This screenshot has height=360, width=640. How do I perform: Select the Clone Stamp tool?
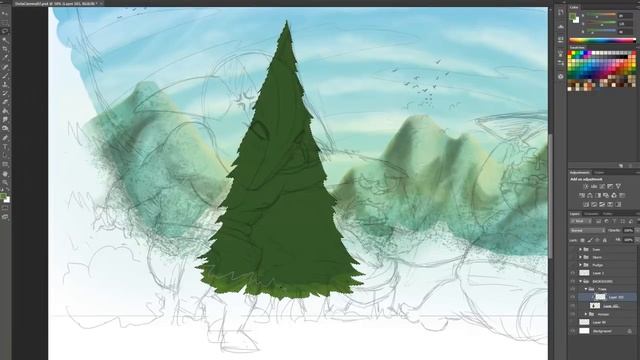(x=5, y=84)
